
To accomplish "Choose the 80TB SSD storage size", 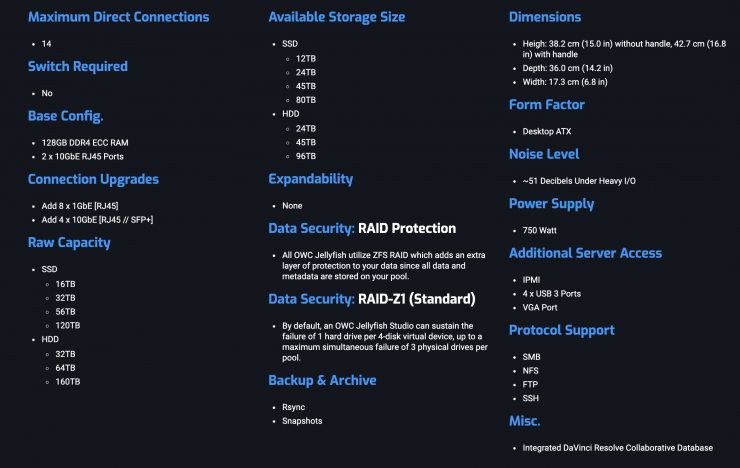I will [306, 100].
